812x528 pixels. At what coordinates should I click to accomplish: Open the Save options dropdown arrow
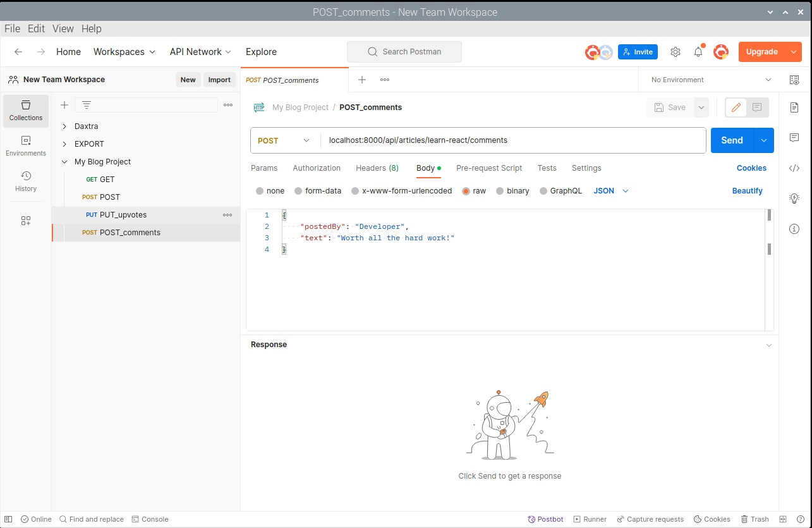701,107
